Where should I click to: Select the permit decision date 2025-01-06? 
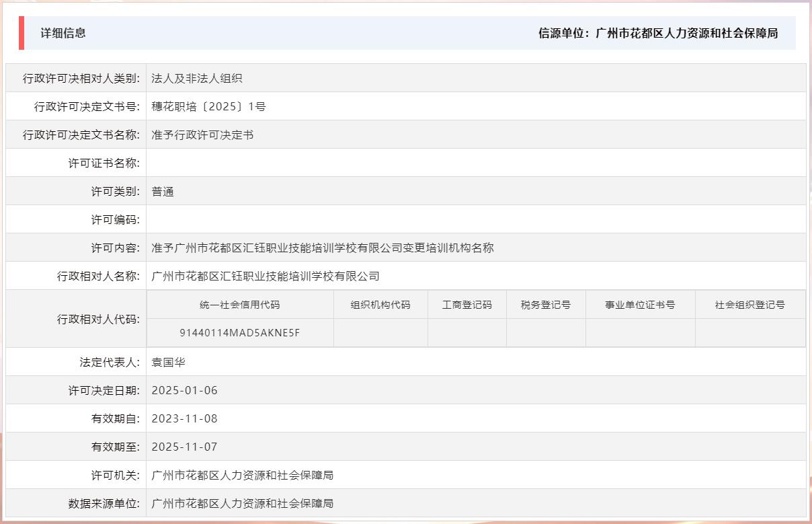tap(183, 389)
